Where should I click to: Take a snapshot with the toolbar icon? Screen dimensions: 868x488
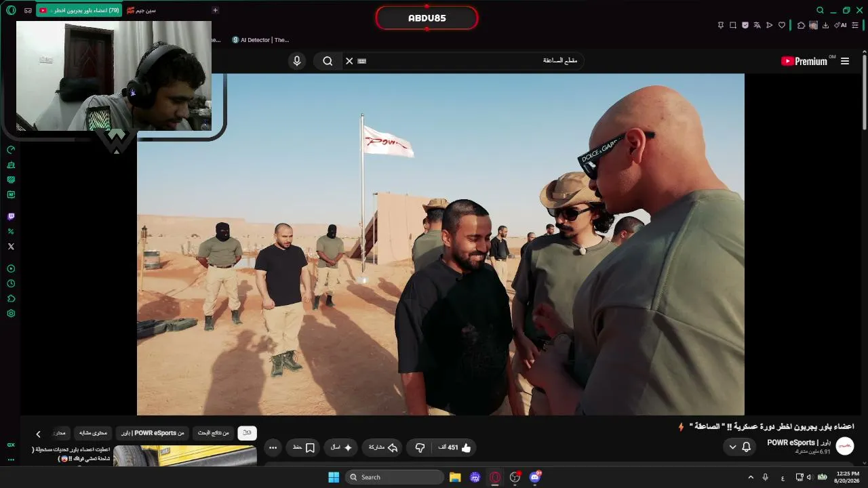pyautogui.click(x=733, y=25)
